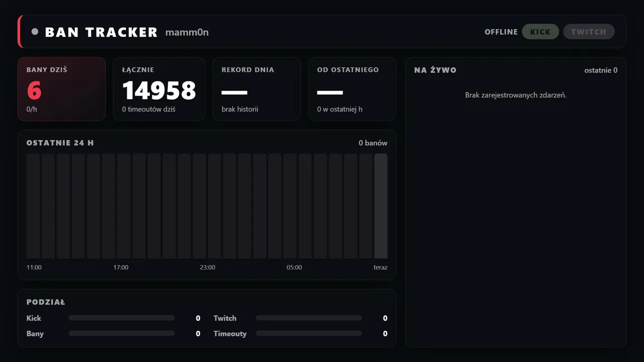Click the NA ŻYWO panel heading
Image resolution: width=644 pixels, height=362 pixels.
click(x=435, y=70)
